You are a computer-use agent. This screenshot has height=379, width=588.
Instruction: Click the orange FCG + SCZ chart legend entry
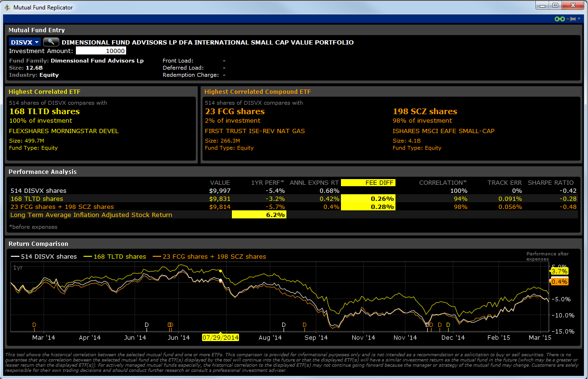pyautogui.click(x=209, y=257)
